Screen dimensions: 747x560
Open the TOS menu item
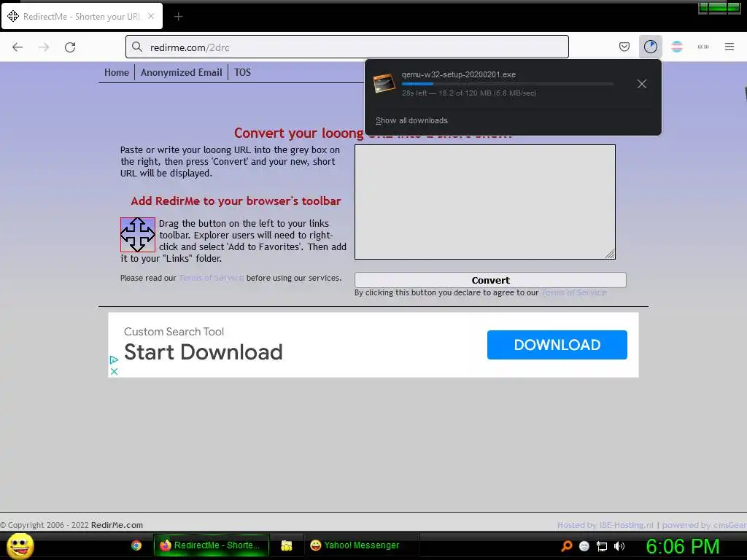(242, 72)
